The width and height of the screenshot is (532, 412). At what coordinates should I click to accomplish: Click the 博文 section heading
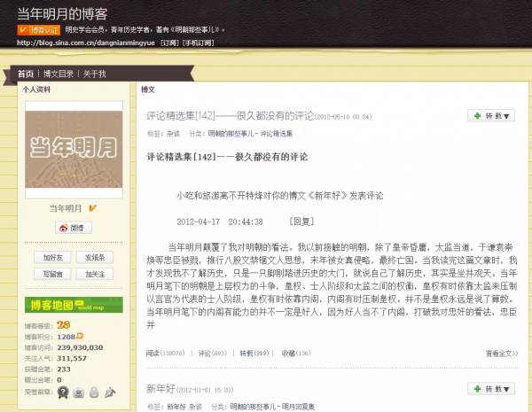148,89
